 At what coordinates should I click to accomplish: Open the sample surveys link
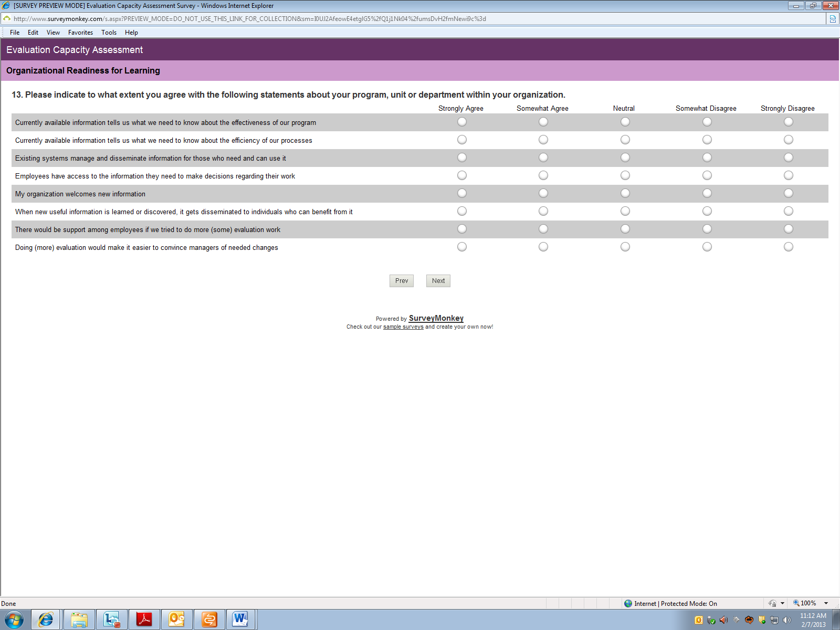[403, 327]
